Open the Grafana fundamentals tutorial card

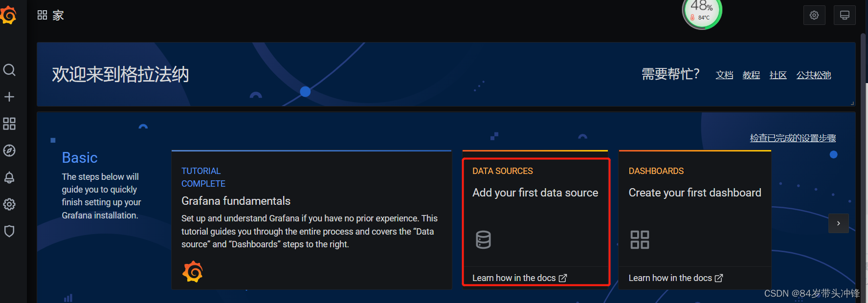312,220
